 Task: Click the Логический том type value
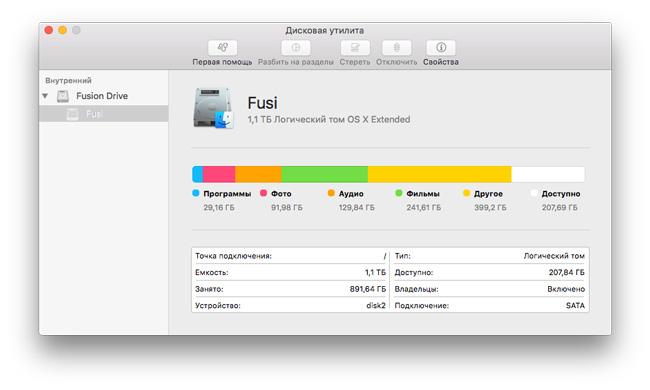(x=554, y=256)
